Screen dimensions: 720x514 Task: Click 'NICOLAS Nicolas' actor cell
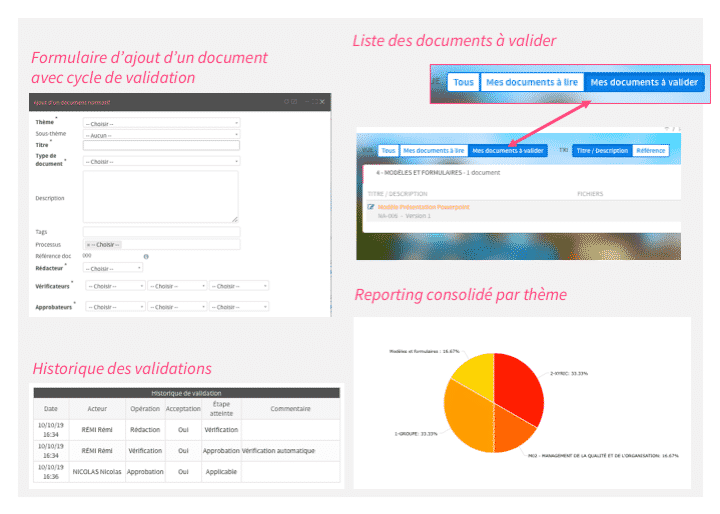pyautogui.click(x=97, y=472)
